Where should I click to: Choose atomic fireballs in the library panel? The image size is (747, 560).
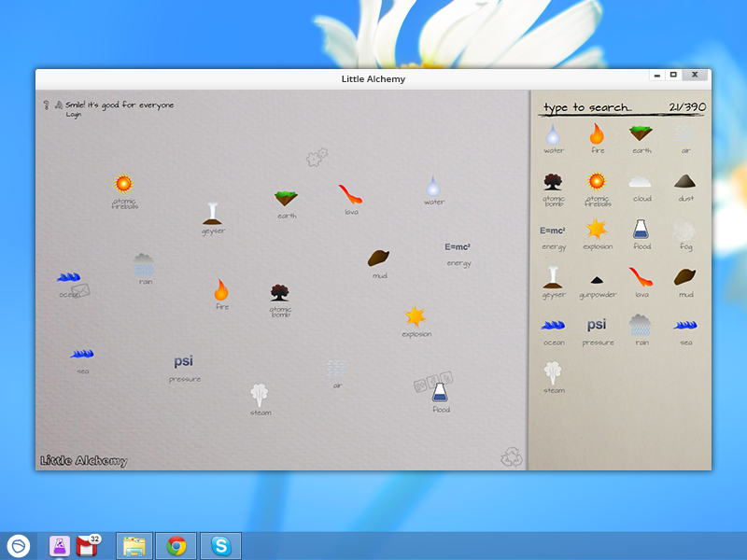point(597,189)
